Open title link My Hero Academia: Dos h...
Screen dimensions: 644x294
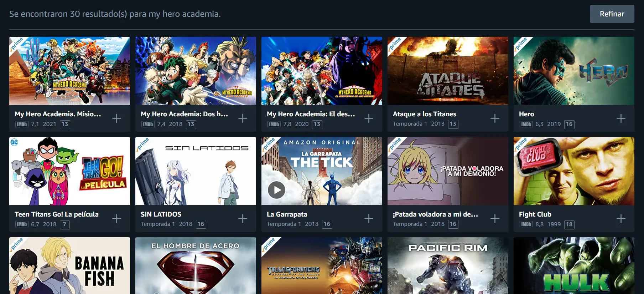click(184, 114)
